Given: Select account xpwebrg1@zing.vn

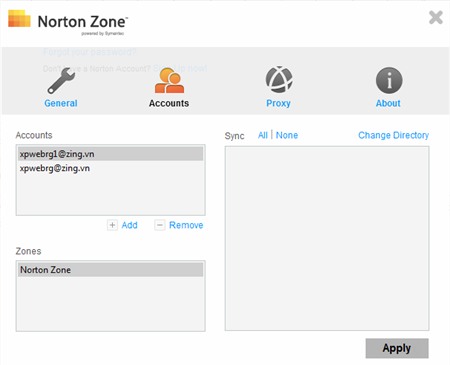Looking at the screenshot, I should (111, 154).
